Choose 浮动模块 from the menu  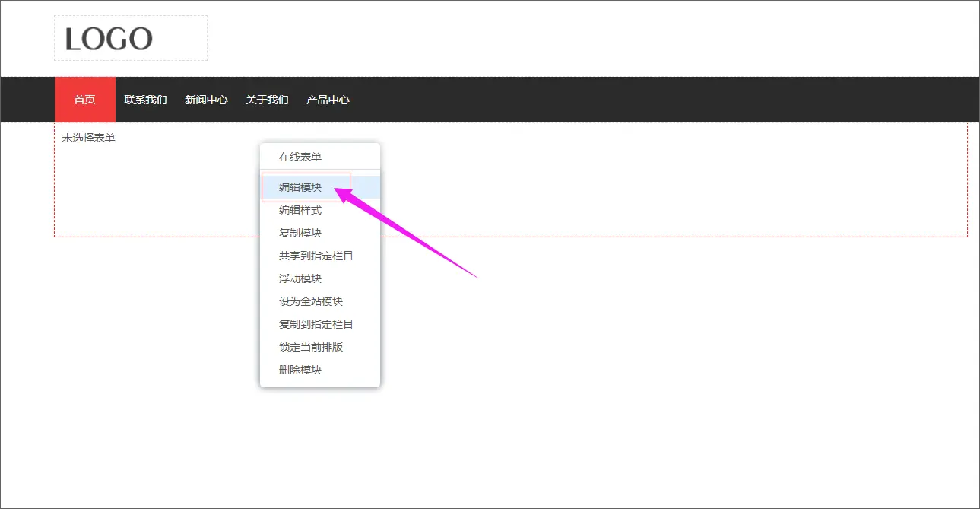point(300,278)
